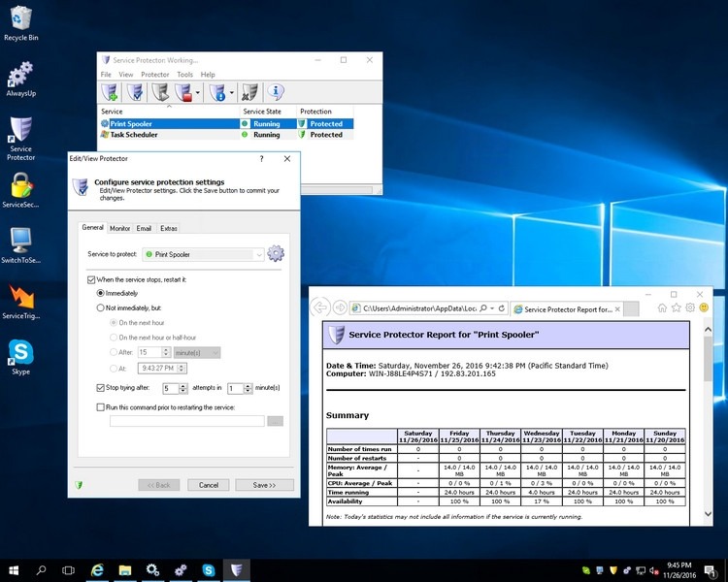The width and height of the screenshot is (728, 582).
Task: Click the gear icon beside Service to protect
Action: click(x=276, y=254)
